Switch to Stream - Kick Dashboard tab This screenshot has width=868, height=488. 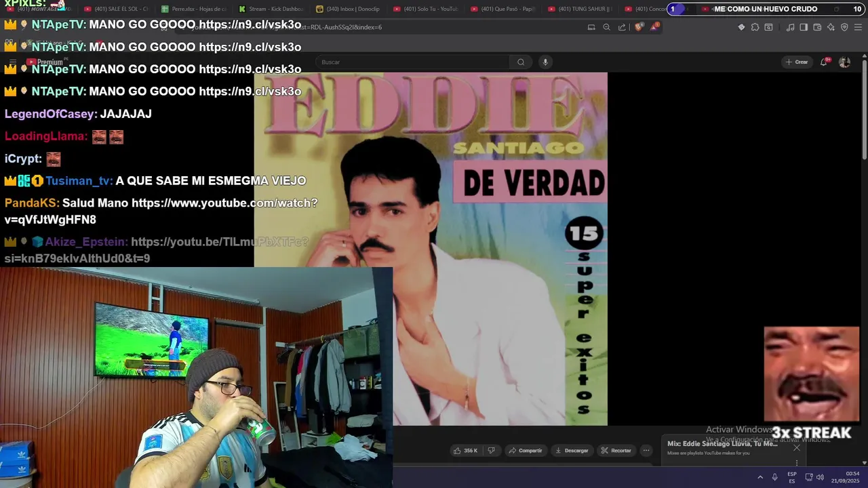click(x=271, y=9)
